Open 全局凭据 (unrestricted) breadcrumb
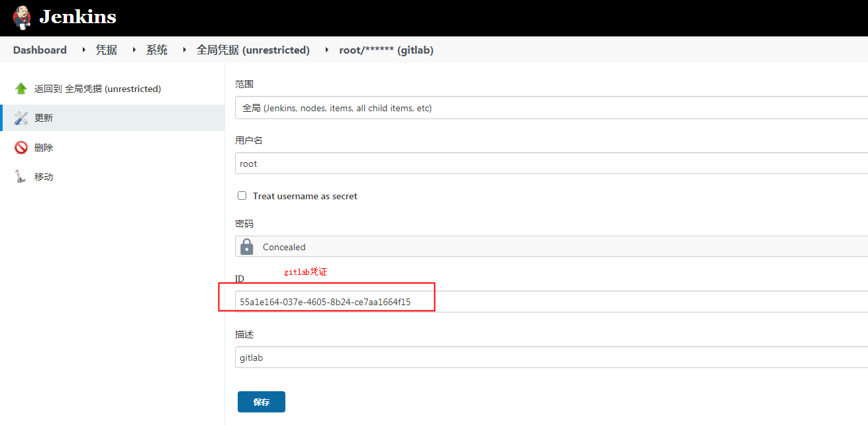 pos(253,50)
